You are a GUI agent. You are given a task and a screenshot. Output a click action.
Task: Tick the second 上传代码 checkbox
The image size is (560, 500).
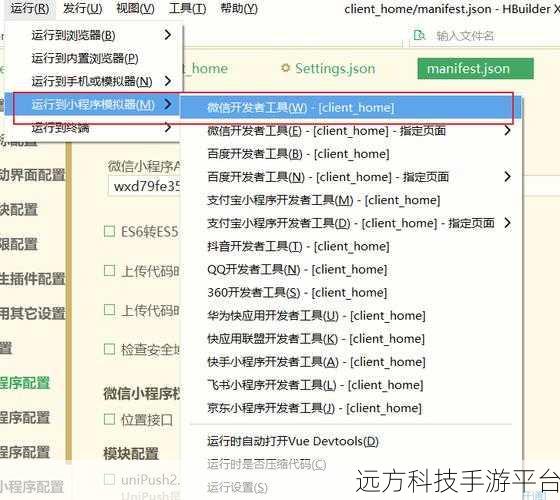[x=109, y=310]
